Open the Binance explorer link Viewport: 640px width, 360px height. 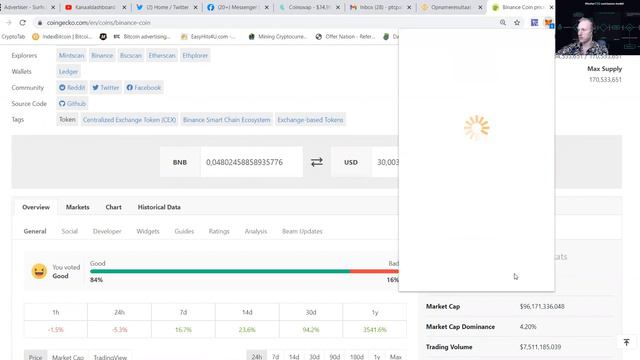point(102,56)
